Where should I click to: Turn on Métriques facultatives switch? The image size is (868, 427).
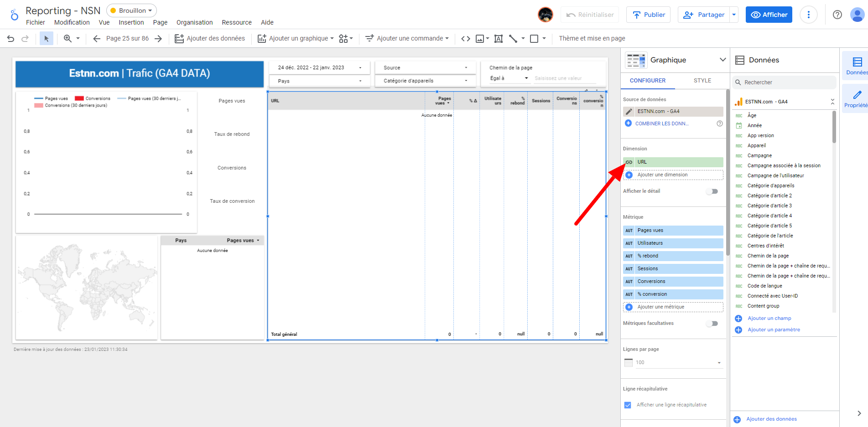click(712, 324)
